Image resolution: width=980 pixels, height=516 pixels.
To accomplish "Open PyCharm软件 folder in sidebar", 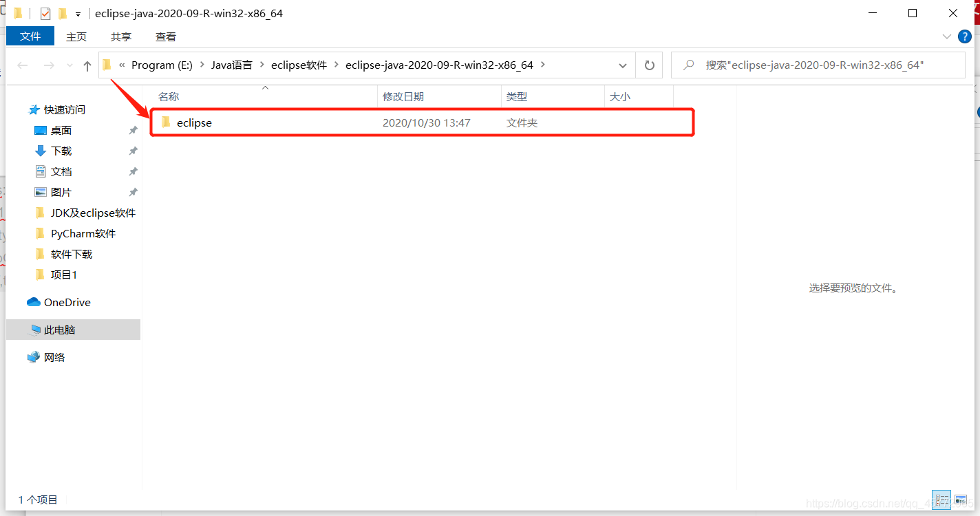I will pyautogui.click(x=83, y=233).
